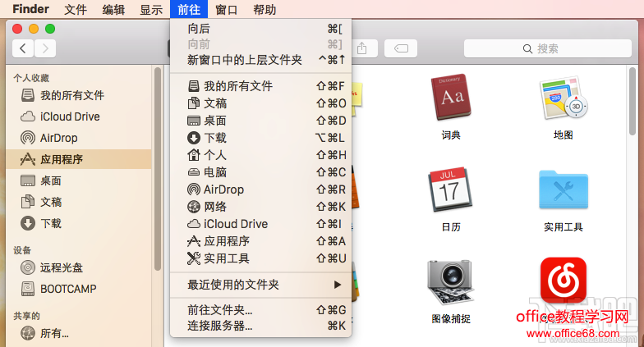644x347 pixels.
Task: Choose 下载 in the 前往 menu
Action: point(261,138)
